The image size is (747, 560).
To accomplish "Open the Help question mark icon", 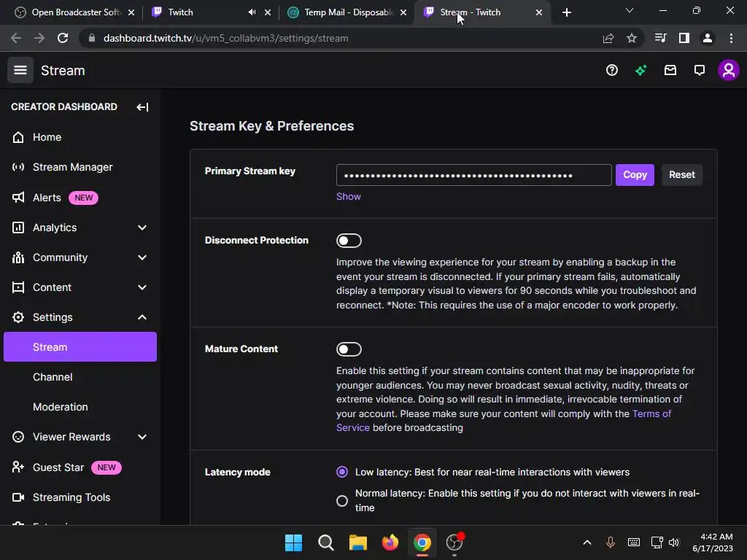I will (x=612, y=71).
